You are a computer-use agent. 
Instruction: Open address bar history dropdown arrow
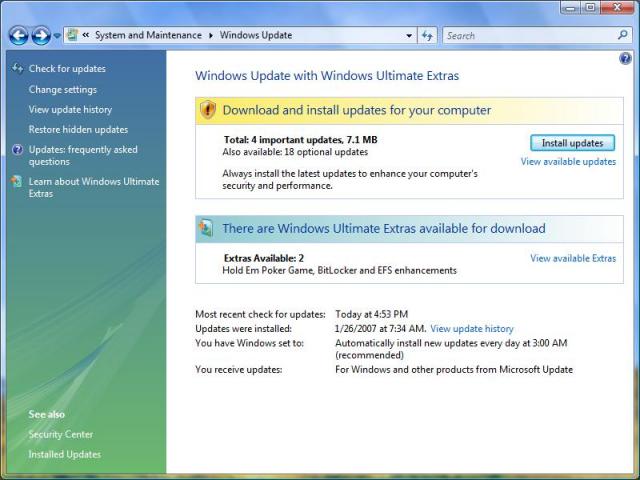tap(409, 36)
